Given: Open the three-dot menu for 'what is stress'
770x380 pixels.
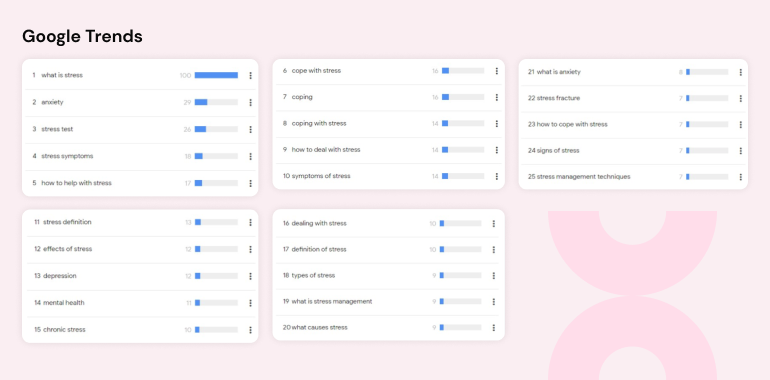Looking at the screenshot, I should click(x=250, y=76).
